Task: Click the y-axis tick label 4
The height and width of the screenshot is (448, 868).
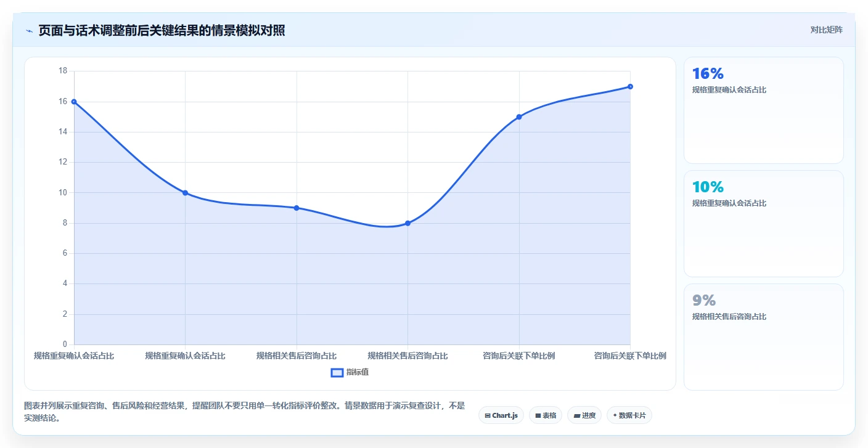Action: tap(64, 283)
